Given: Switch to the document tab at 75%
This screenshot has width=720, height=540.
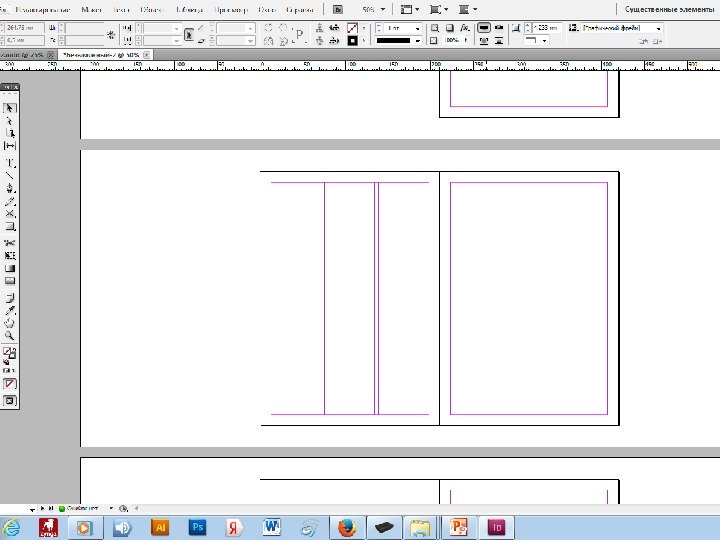Looking at the screenshot, I should [x=22, y=55].
